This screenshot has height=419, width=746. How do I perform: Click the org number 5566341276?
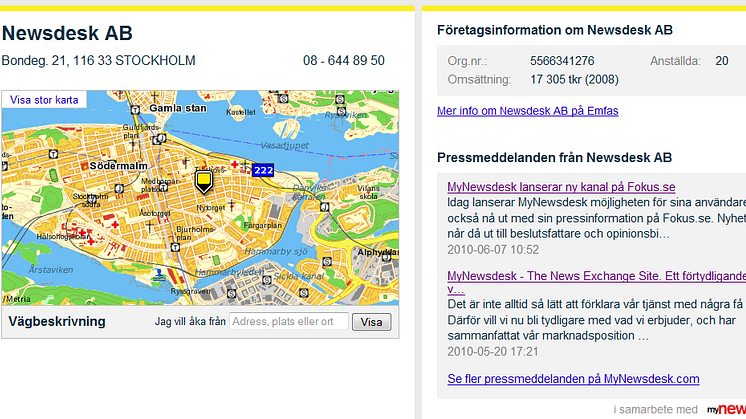click(562, 61)
